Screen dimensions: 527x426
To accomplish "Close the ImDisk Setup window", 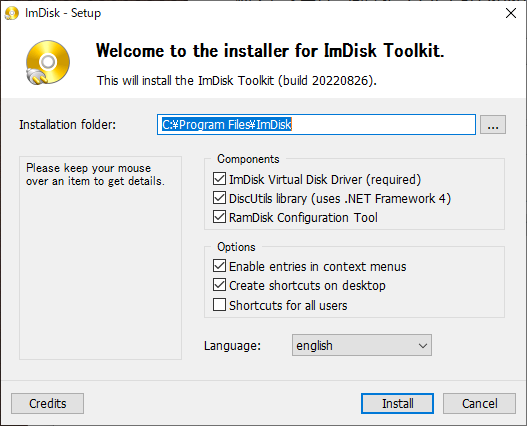I will click(x=511, y=13).
